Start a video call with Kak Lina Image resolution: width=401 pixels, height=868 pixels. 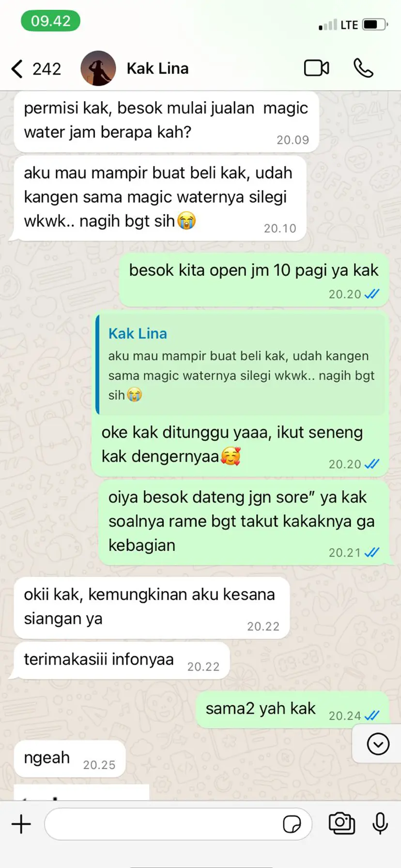[x=317, y=68]
